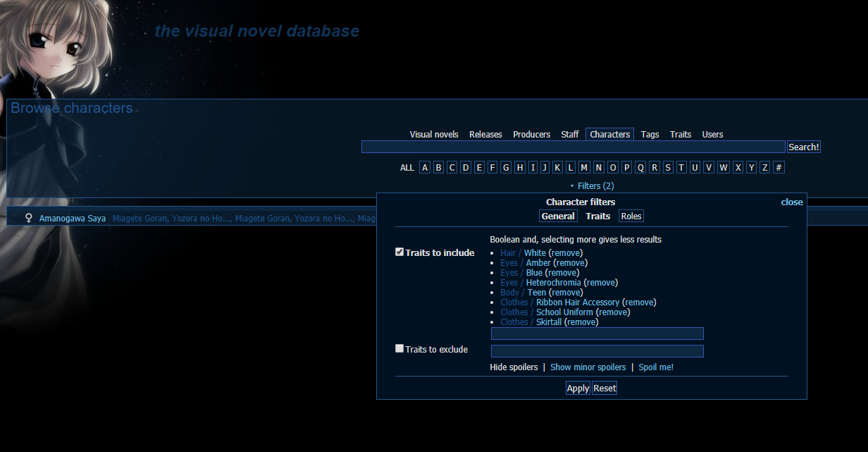868x452 pixels.
Task: Click the main character search field
Action: tap(573, 147)
